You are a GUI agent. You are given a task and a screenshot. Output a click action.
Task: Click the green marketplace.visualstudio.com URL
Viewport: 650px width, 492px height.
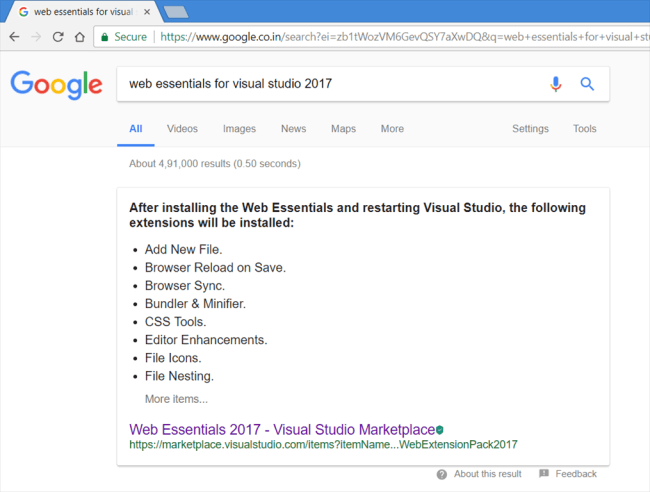tap(323, 445)
